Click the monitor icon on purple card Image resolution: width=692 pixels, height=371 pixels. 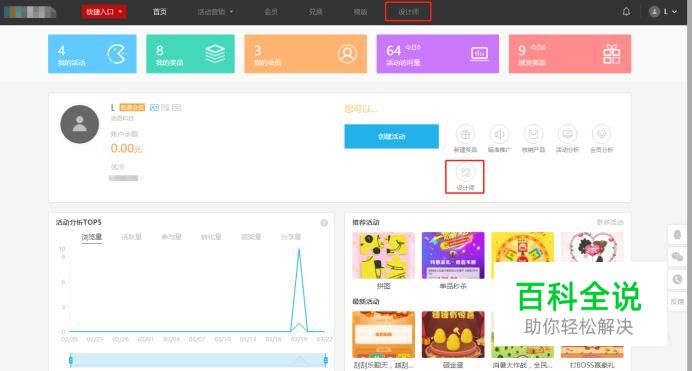(x=479, y=54)
